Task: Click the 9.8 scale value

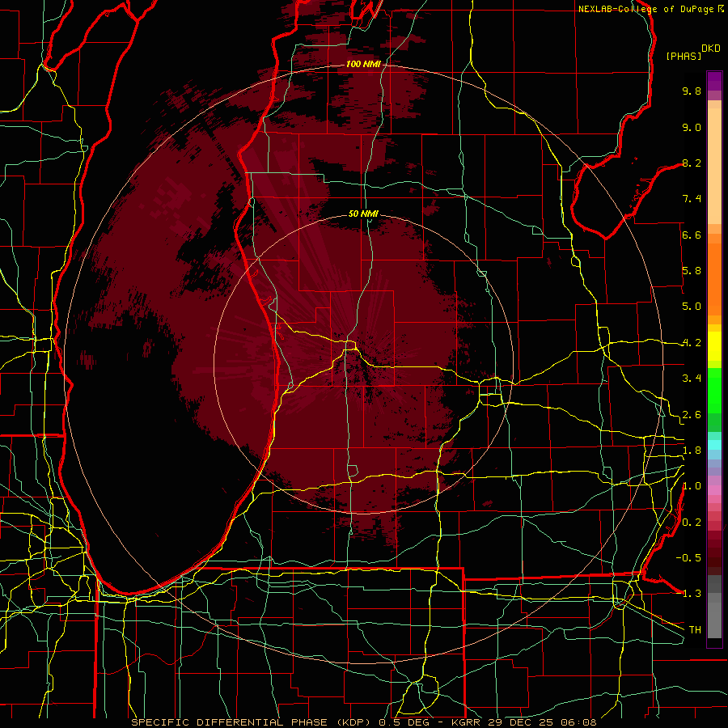Action: (692, 91)
